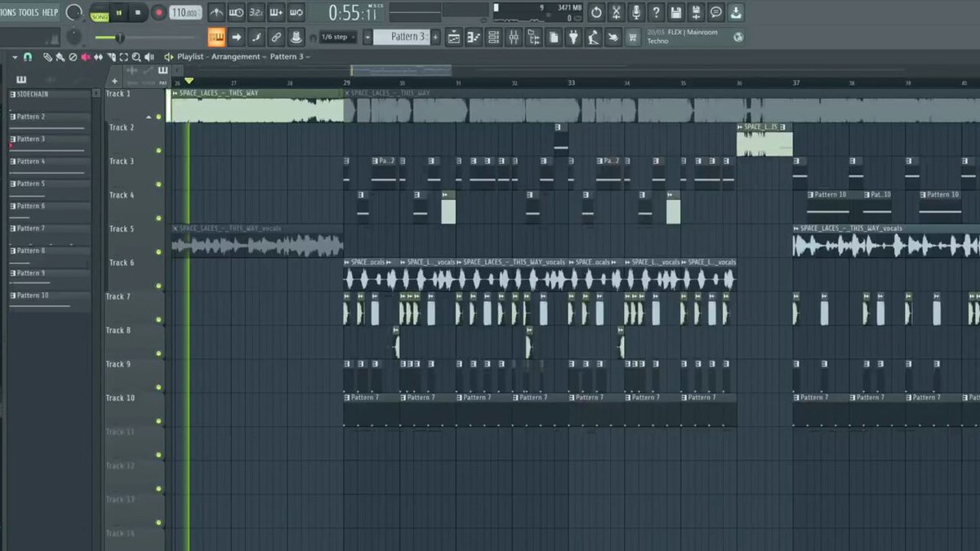
Task: Select the zoom tool in playlist toolbar
Action: 136,57
